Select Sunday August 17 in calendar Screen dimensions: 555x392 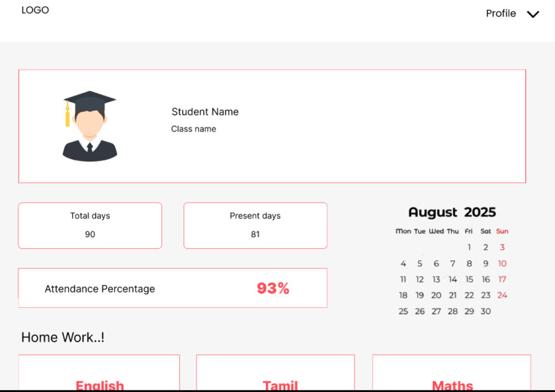click(x=502, y=280)
